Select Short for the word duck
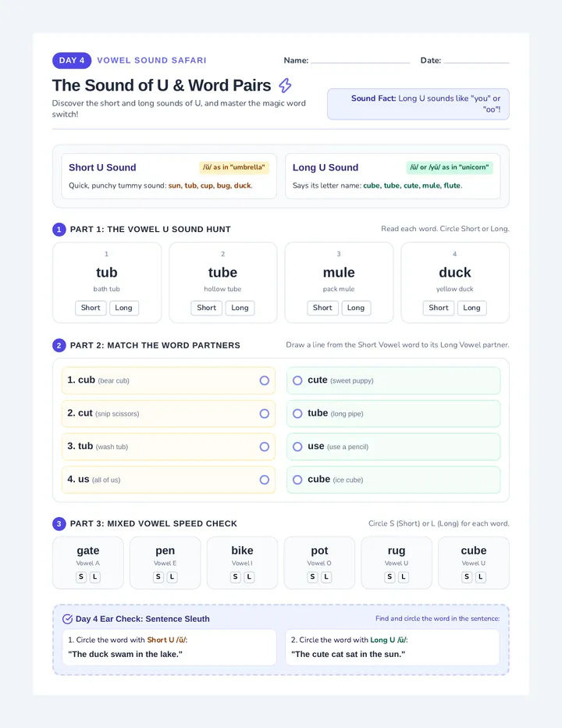Viewport: 562px width, 728px height. pos(439,308)
